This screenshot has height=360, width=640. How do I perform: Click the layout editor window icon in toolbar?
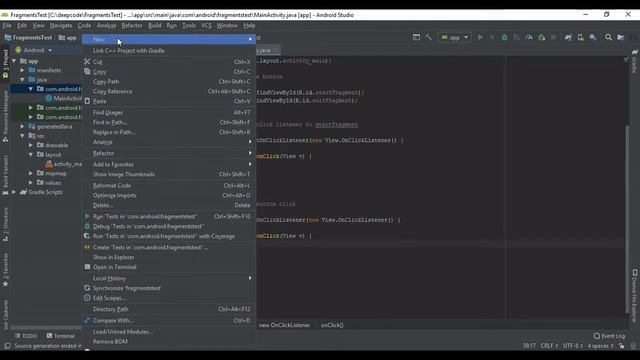pos(416,37)
